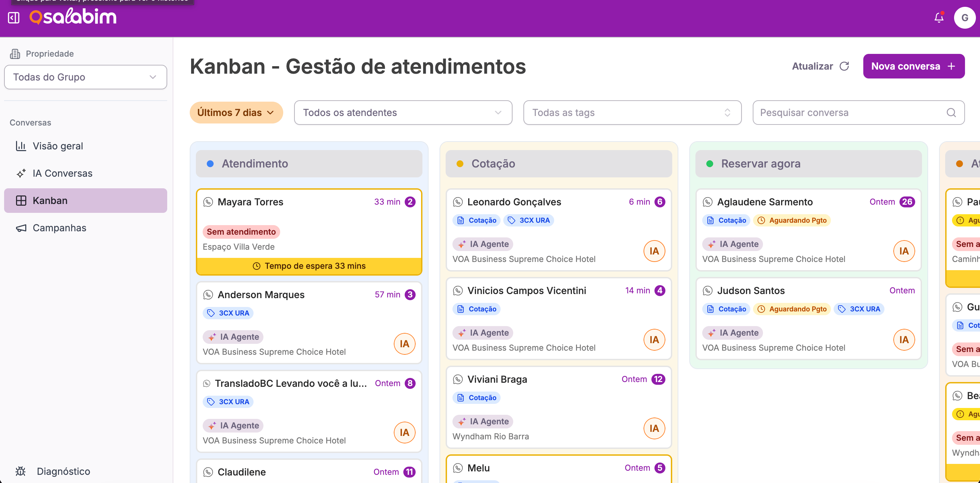Screen dimensions: 980x483
Task: Click the Cotação tag on Viviani Braga
Action: pos(476,397)
